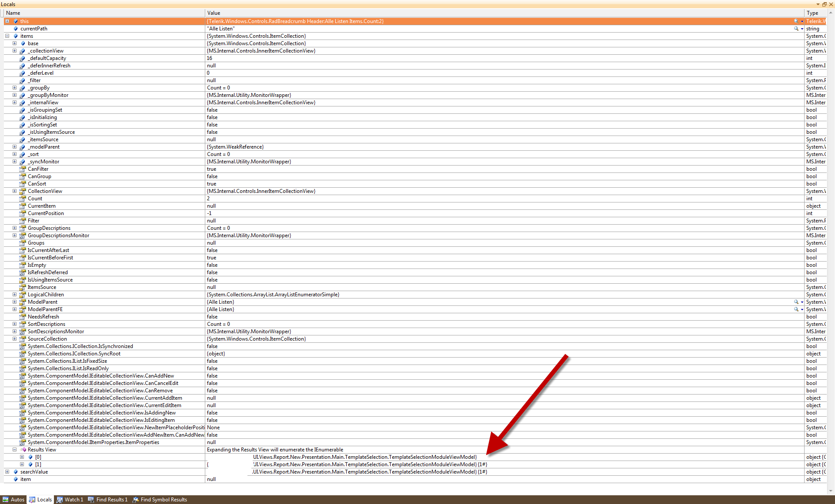Open the Locals window position dropdown arrow
The width and height of the screenshot is (835, 504).
pyautogui.click(x=818, y=4)
